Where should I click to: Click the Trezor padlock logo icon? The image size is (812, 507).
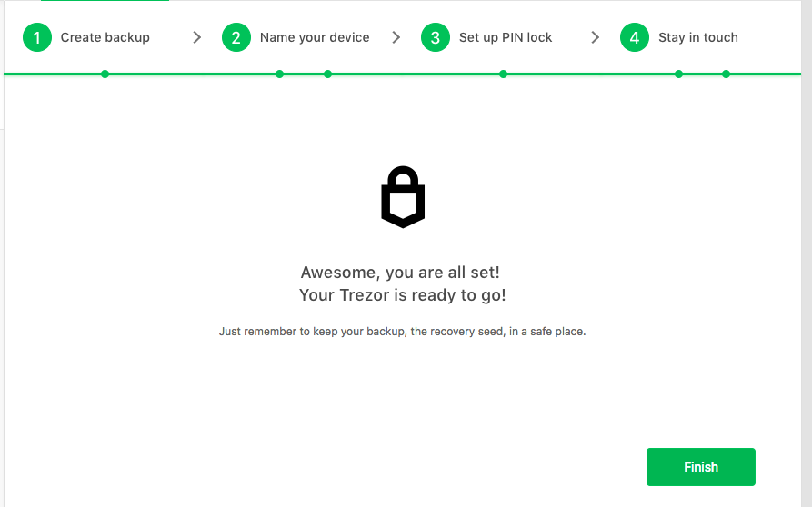pos(403,196)
